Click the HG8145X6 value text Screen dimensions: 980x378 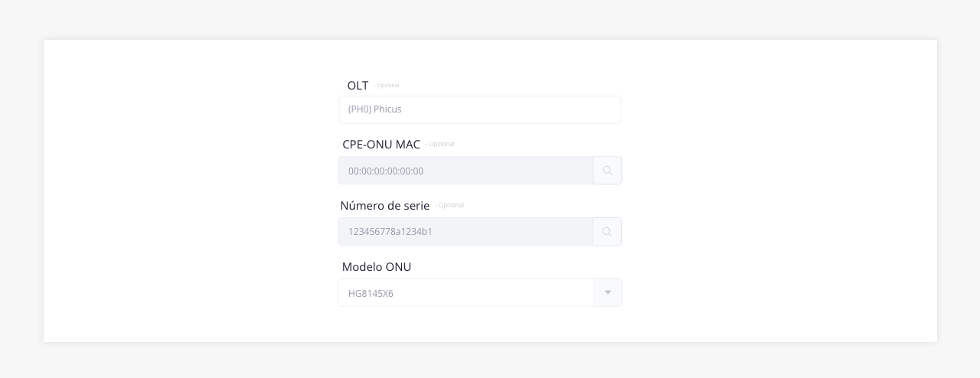[371, 294]
